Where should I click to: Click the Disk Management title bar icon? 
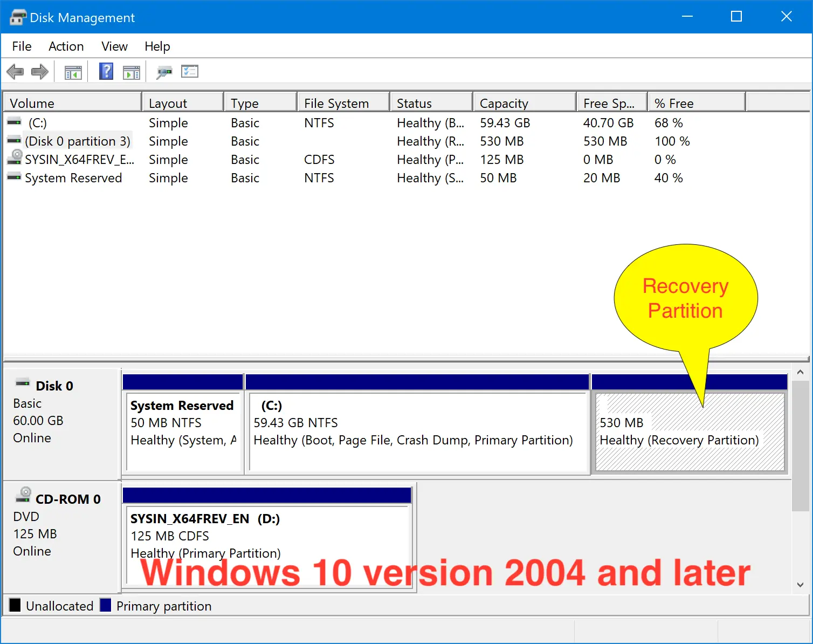[18, 17]
